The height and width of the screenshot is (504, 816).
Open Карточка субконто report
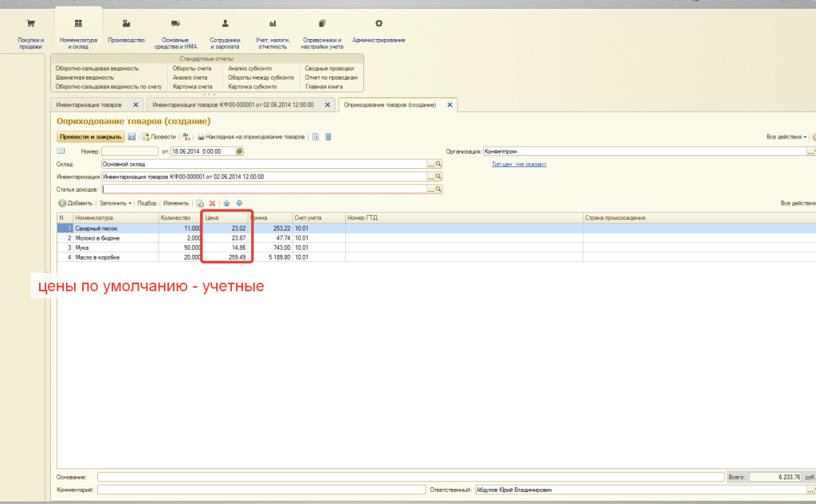click(x=253, y=87)
